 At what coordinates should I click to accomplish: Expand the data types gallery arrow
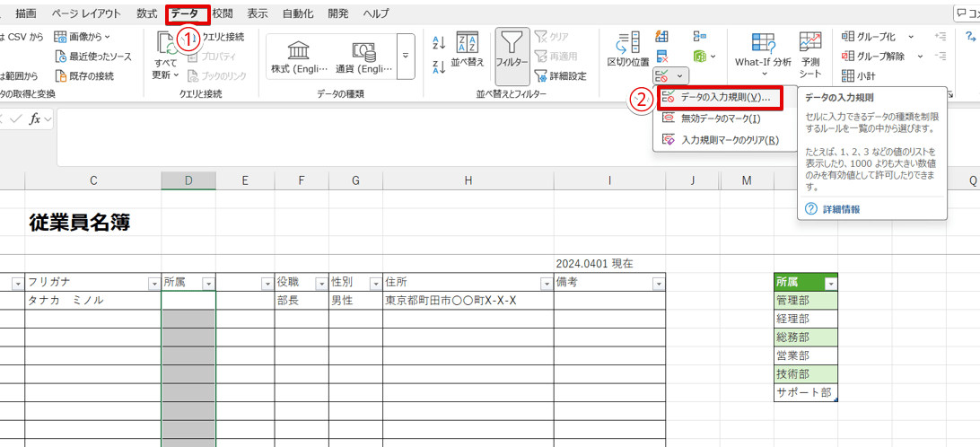406,57
